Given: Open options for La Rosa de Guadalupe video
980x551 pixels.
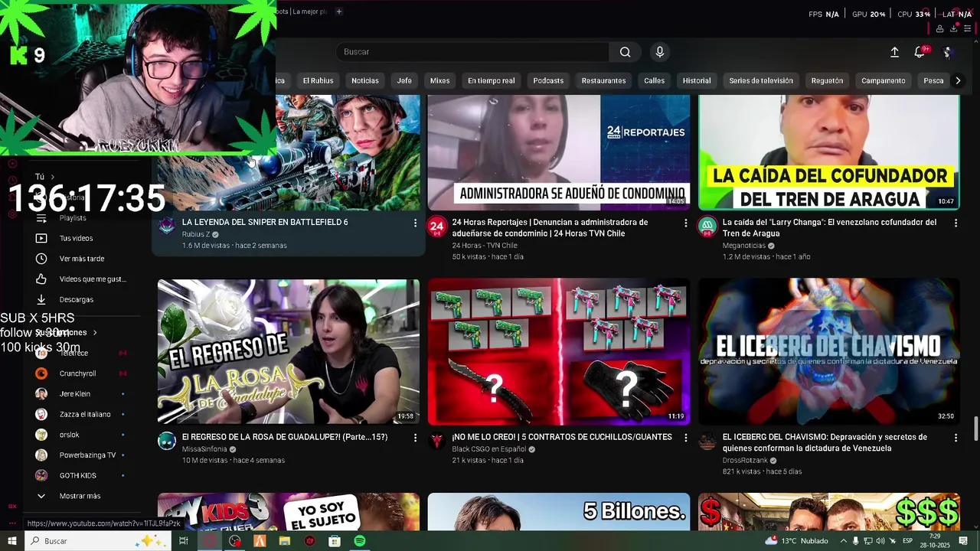Looking at the screenshot, I should (x=415, y=438).
